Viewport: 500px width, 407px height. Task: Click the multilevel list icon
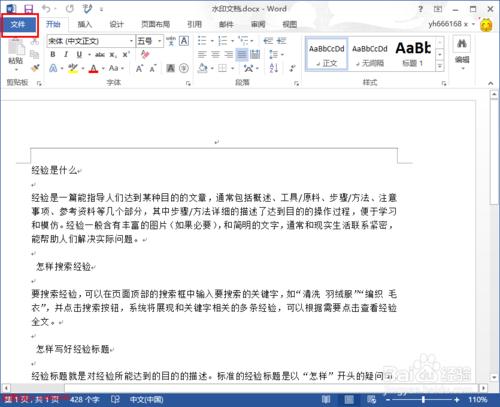pyautogui.click(x=244, y=41)
